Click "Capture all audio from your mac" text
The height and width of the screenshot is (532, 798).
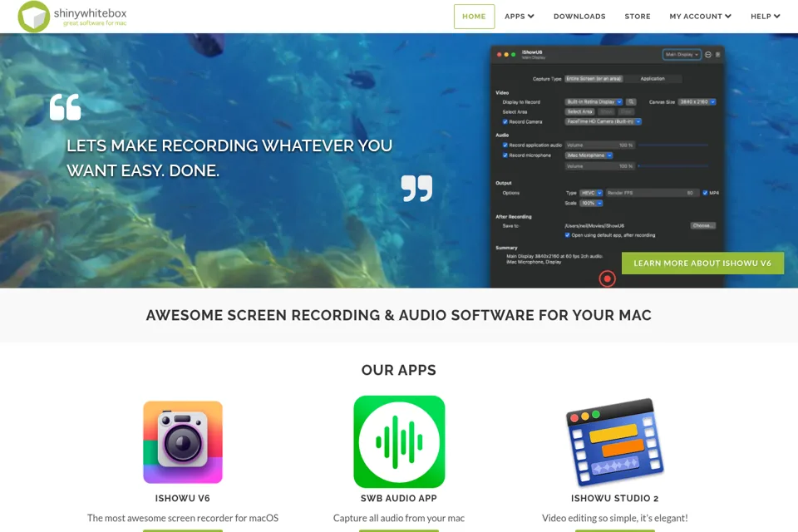399,518
